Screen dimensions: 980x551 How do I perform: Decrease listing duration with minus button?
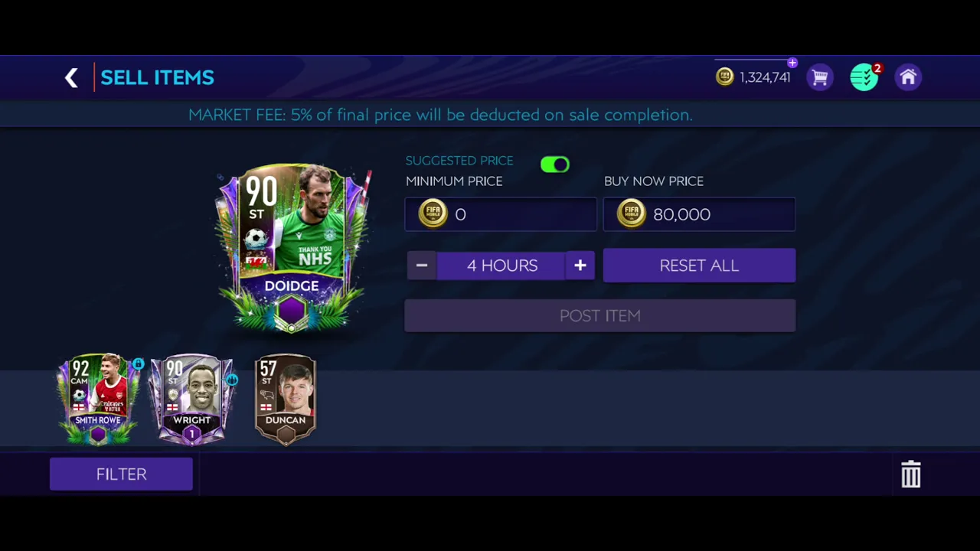click(421, 266)
